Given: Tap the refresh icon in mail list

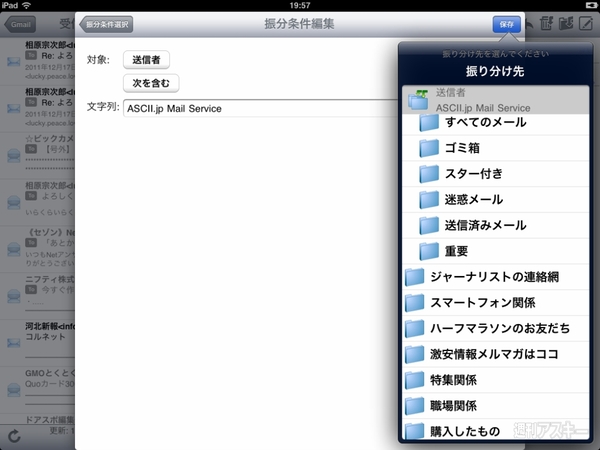Looking at the screenshot, I should (14, 436).
